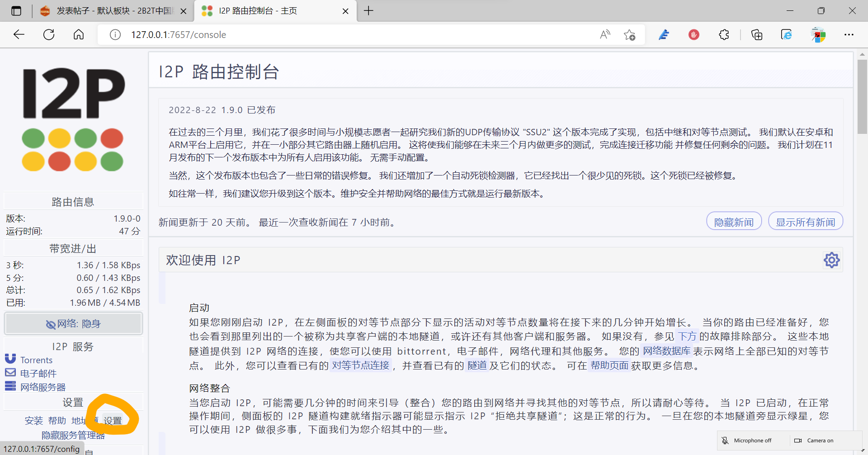Open the highlighted 设置 config link
This screenshot has height=455, width=868.
pyautogui.click(x=113, y=421)
